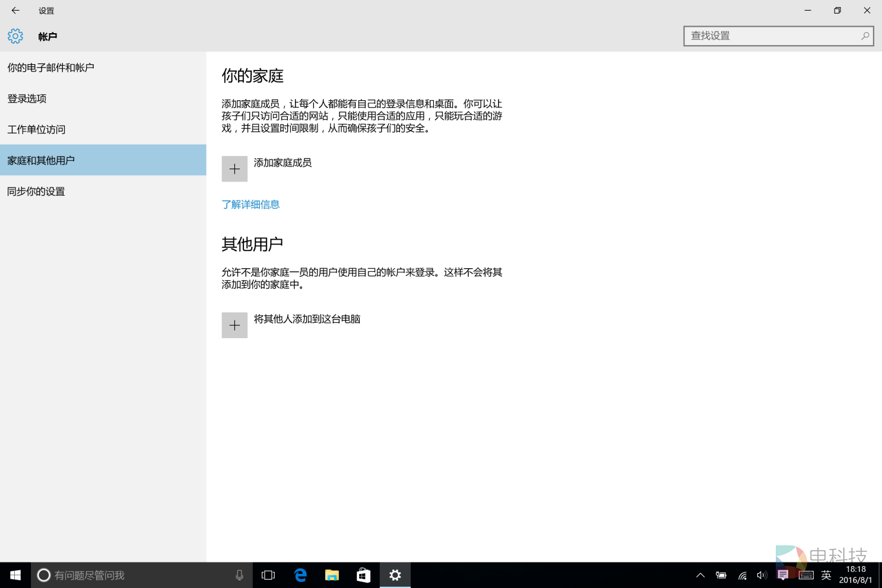The width and height of the screenshot is (882, 588).
Task: Click the volume speaker tray icon
Action: [x=762, y=575]
